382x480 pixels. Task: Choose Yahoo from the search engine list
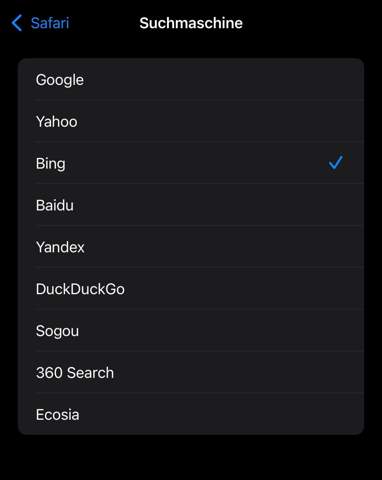click(191, 121)
